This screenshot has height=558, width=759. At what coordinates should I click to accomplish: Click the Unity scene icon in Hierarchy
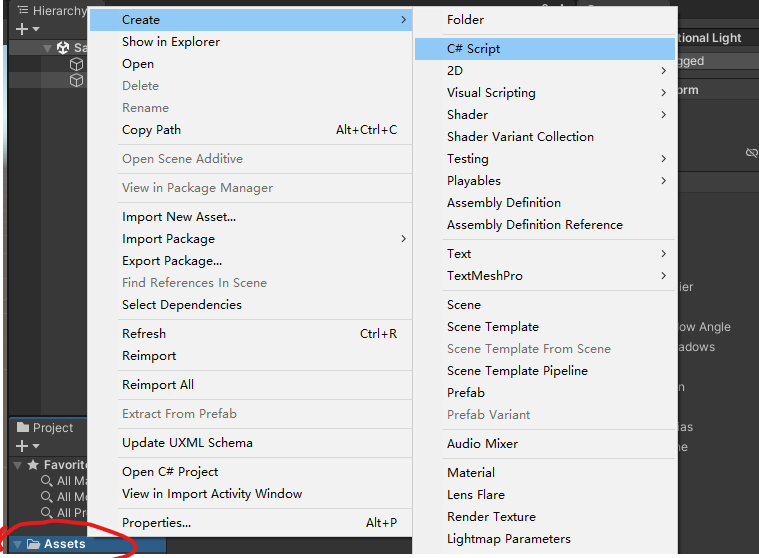63,47
